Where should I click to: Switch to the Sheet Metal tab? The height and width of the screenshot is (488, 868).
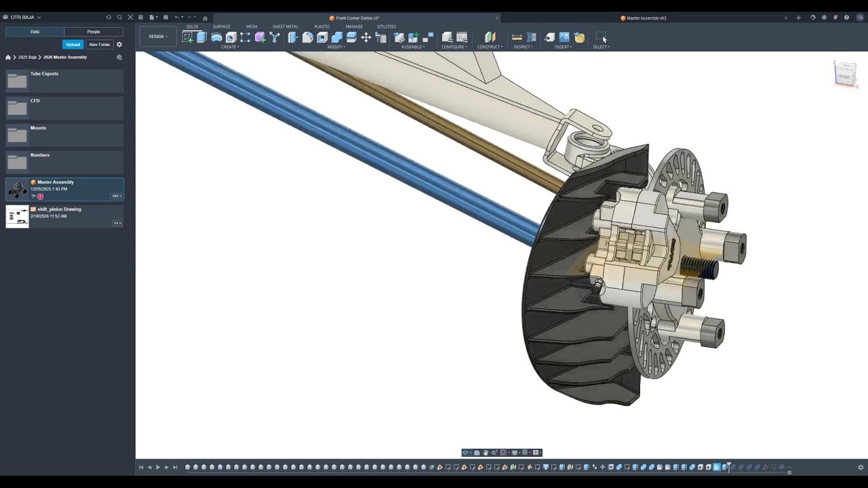pos(285,26)
